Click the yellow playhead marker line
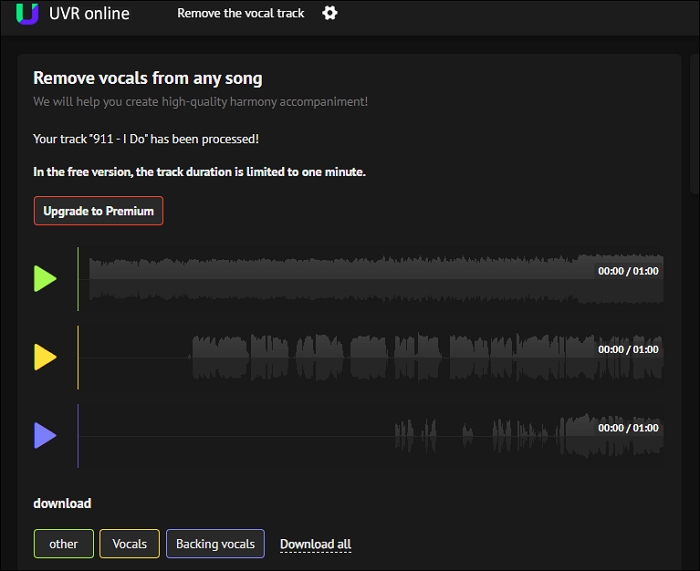 [x=78, y=357]
